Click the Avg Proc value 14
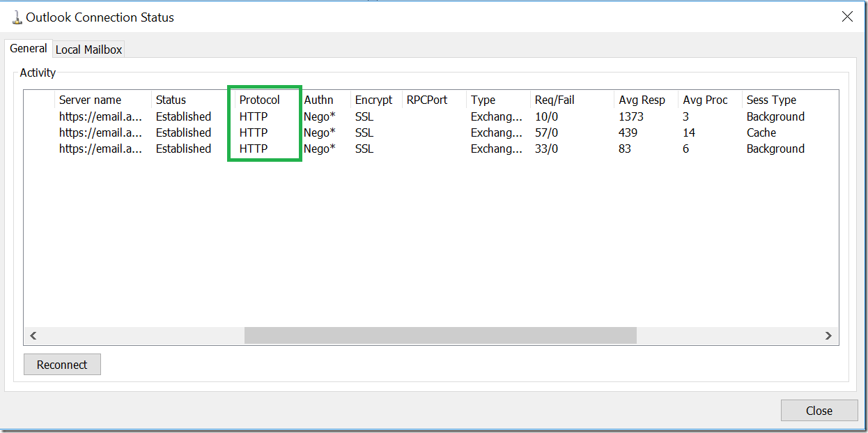The width and height of the screenshot is (868, 433). click(x=689, y=132)
